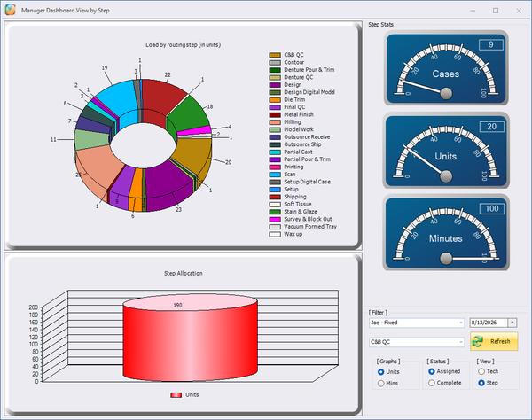This screenshot has width=532, height=420.
Task: Click the red Step Allocation cylinder bar
Action: coord(190,342)
